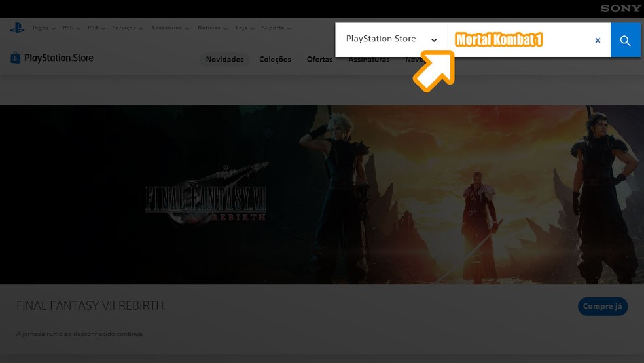Viewport: 644px width, 363px height.
Task: Expand the Acessórios menu
Action: pos(170,28)
